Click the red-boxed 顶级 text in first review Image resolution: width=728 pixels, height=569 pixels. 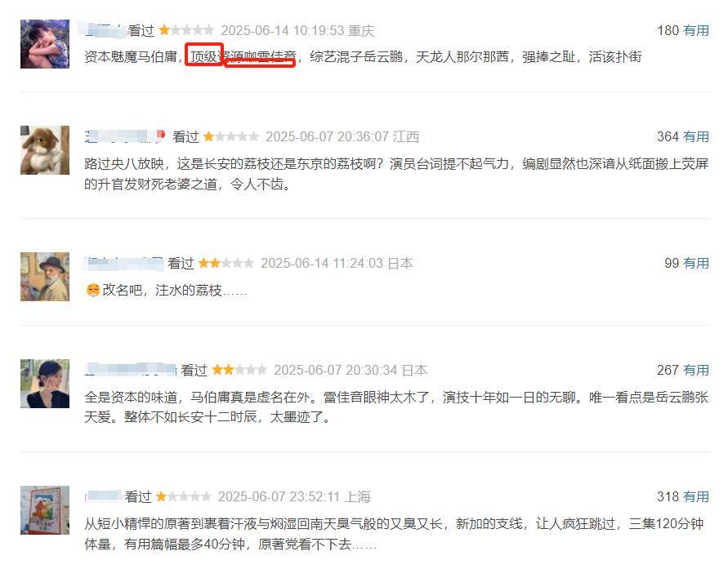[x=204, y=55]
